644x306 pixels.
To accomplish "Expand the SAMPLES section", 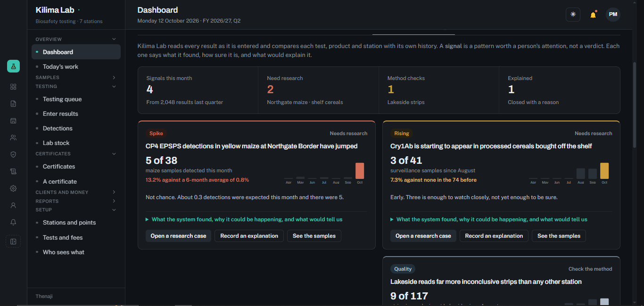I will [114, 77].
